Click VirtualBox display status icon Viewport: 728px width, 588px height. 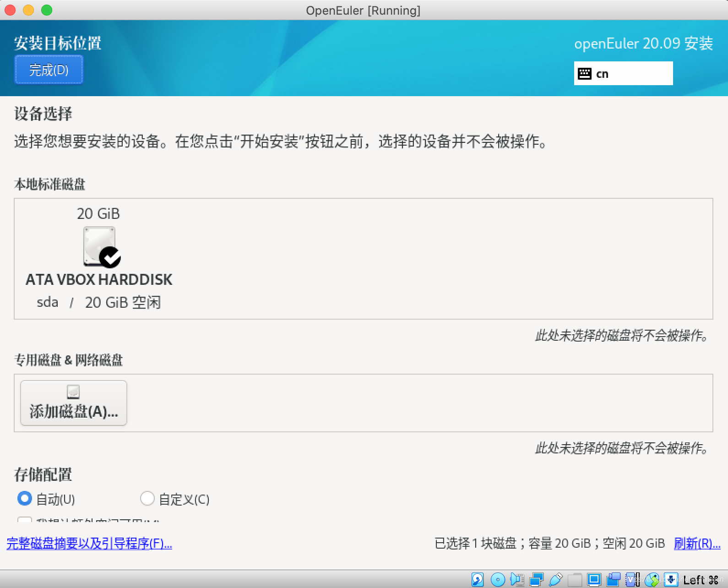coord(594,580)
